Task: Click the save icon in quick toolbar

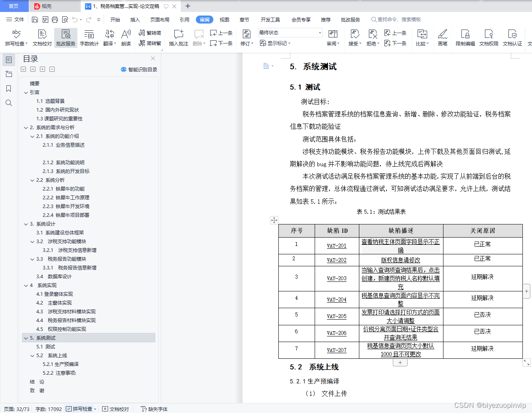Action: click(35, 20)
